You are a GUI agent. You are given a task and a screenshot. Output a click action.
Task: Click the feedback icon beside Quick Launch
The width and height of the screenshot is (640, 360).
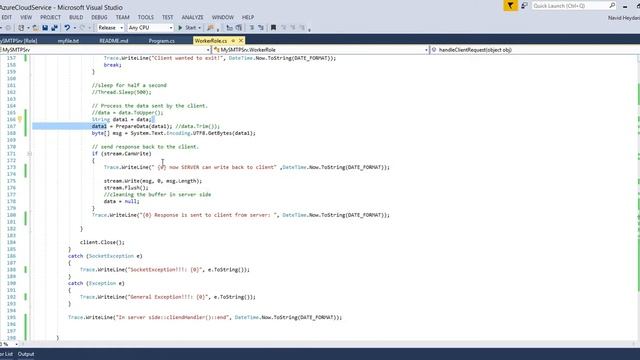(524, 6)
